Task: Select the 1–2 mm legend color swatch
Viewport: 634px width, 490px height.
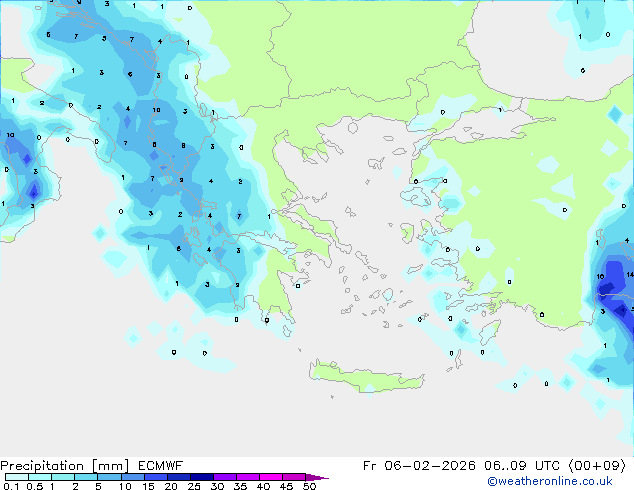Action: [63, 477]
